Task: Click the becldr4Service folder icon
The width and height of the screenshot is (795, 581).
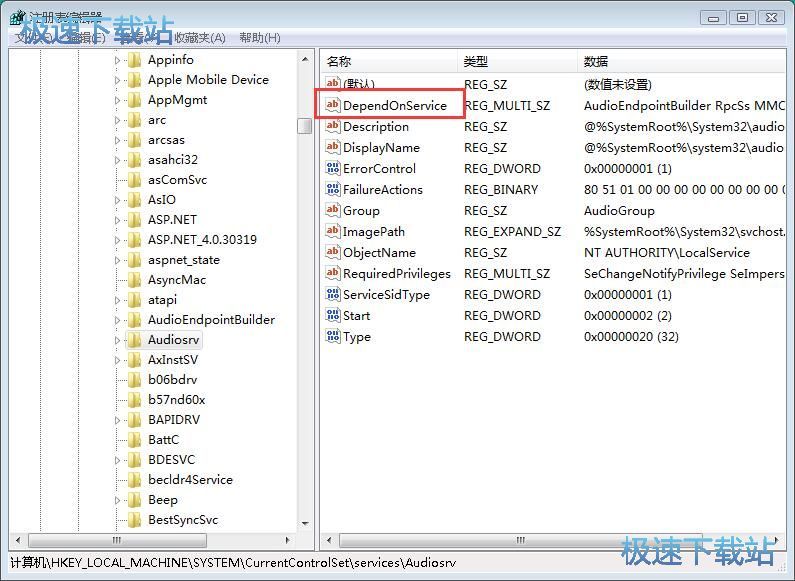Action: (x=134, y=480)
